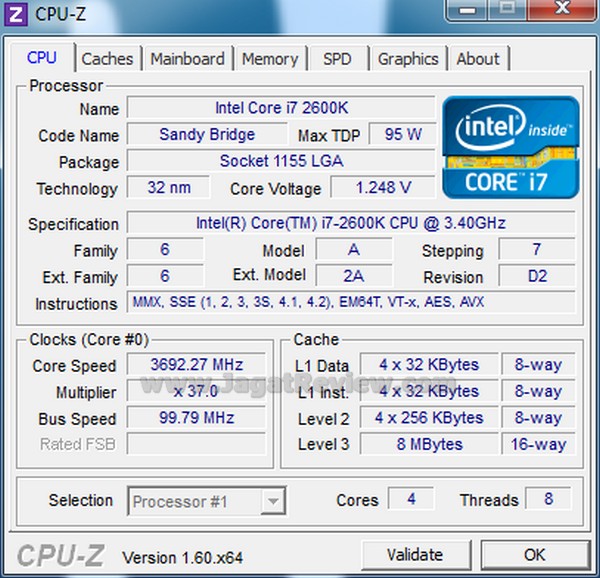Click the Stepping value 7
This screenshot has height=578, width=600.
point(537,249)
